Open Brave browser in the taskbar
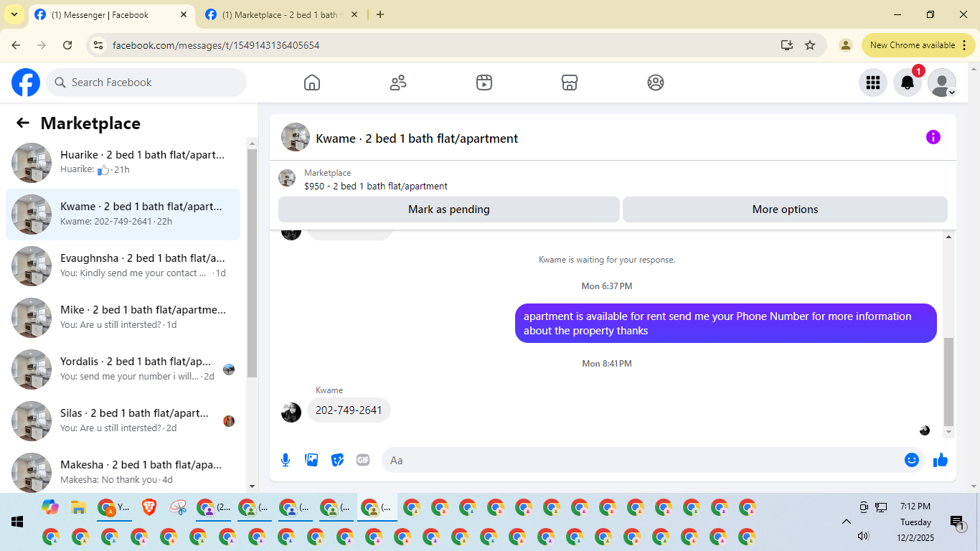Viewport: 980px width, 551px height. [149, 507]
